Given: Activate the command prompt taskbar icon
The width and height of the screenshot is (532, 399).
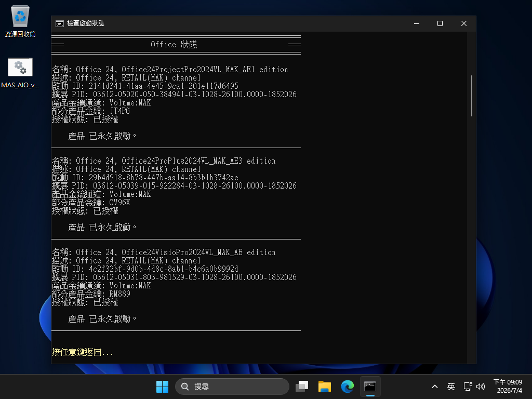Looking at the screenshot, I should (x=370, y=387).
